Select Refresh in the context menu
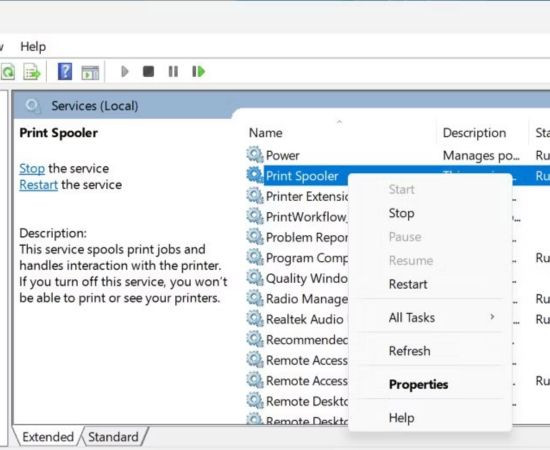 (x=409, y=351)
